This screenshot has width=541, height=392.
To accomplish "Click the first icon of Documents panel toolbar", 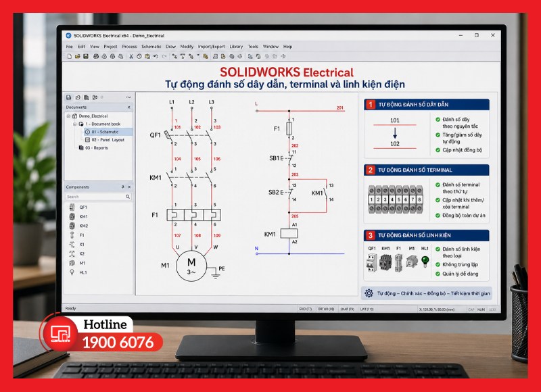I will coord(69,97).
